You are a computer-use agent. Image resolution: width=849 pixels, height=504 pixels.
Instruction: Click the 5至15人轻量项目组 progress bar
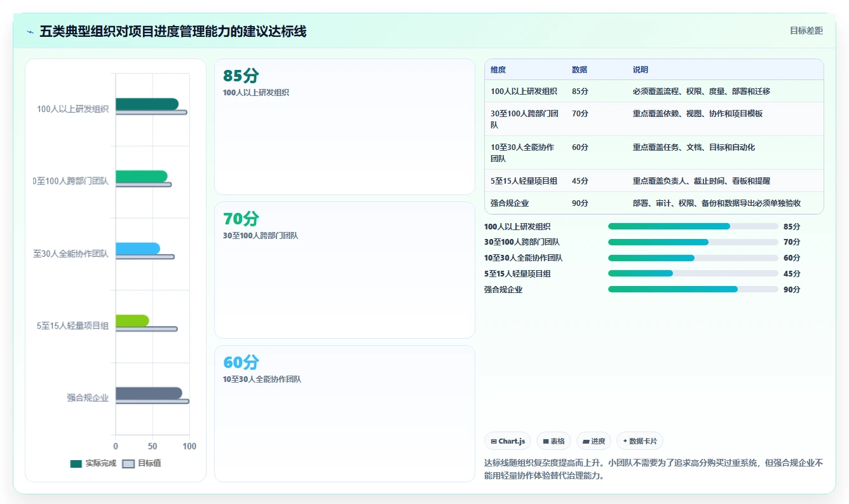point(693,273)
